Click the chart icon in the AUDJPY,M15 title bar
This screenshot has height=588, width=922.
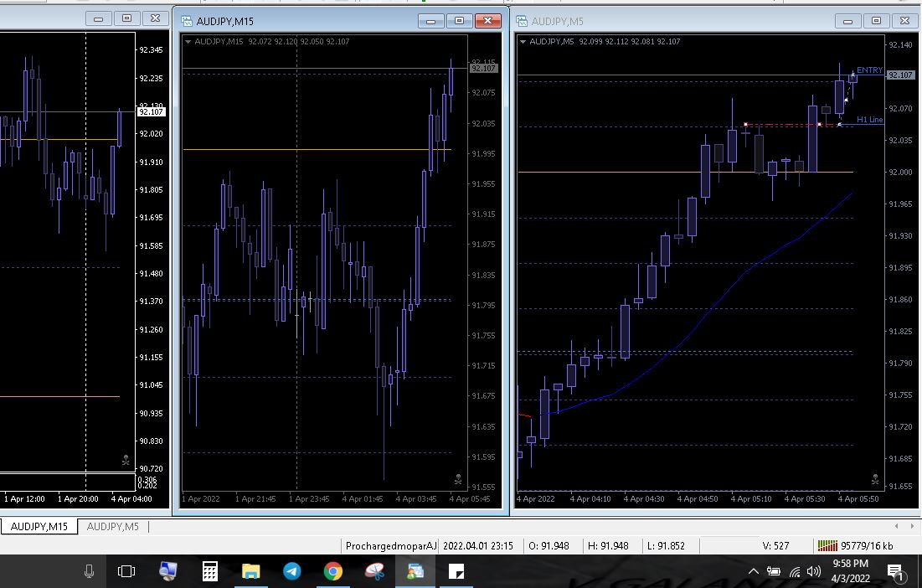point(187,22)
